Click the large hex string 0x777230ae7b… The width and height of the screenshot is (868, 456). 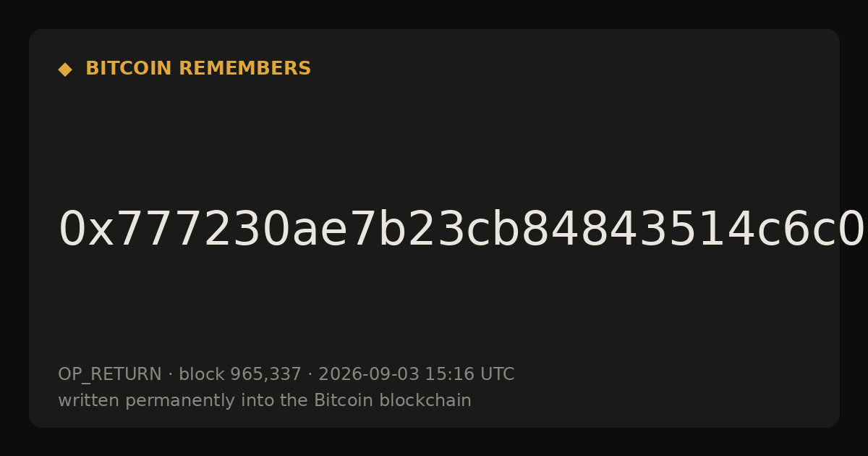(x=461, y=229)
